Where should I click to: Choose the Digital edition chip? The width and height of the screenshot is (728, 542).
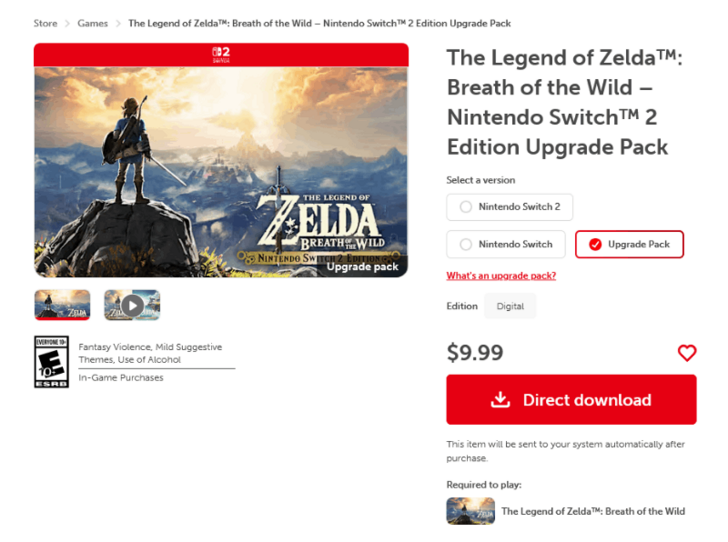[510, 306]
